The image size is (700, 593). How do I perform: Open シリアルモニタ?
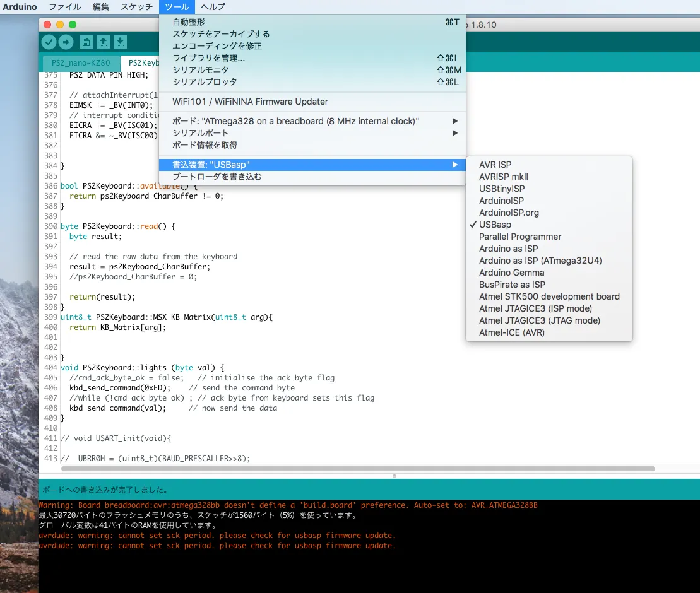[x=312, y=70]
